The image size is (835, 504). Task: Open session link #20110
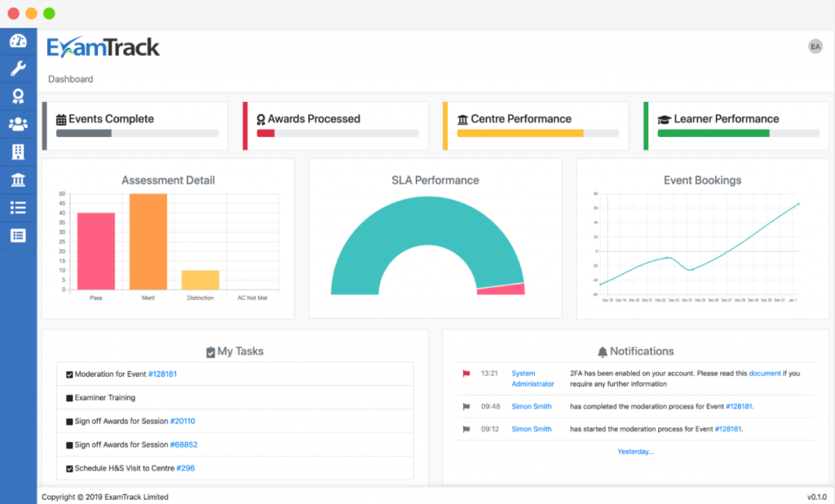(x=183, y=421)
